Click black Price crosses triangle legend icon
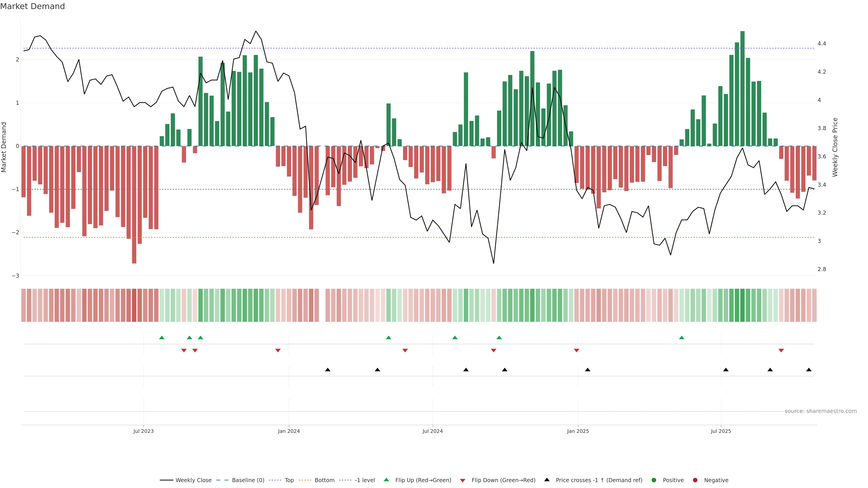Screen dimensions: 868x488 click(x=547, y=480)
